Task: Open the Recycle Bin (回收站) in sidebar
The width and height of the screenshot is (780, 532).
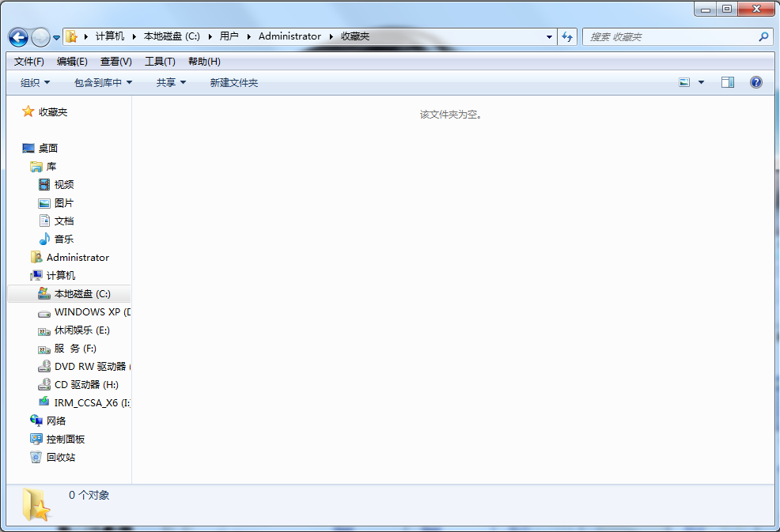Action: point(60,457)
